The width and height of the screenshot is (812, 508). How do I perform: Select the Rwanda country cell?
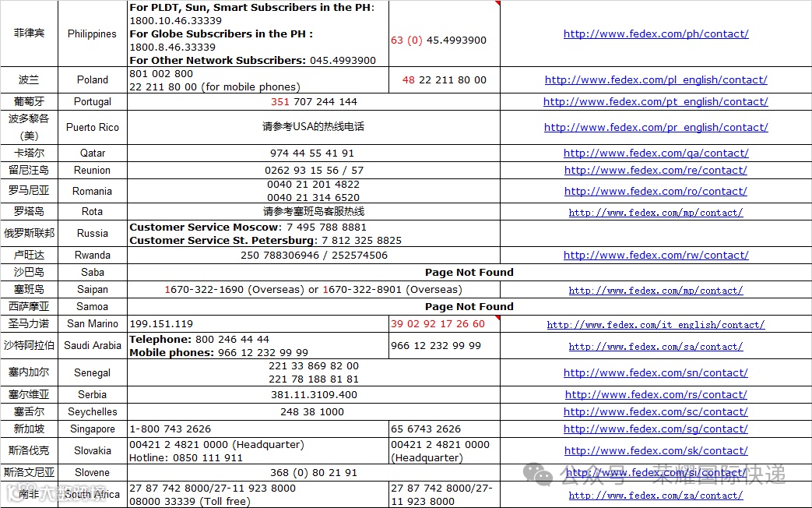pos(92,255)
